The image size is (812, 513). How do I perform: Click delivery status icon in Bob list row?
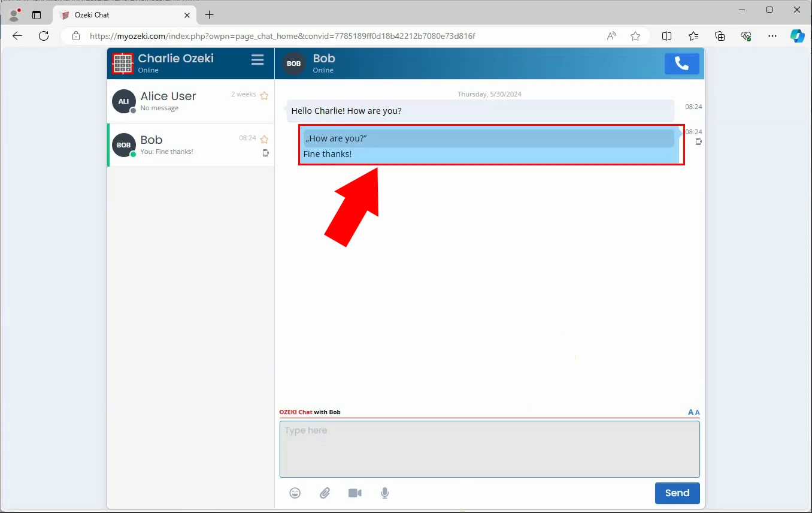[266, 153]
